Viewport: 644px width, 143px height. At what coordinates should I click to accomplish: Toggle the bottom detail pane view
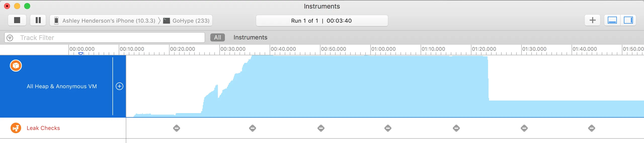pyautogui.click(x=612, y=20)
